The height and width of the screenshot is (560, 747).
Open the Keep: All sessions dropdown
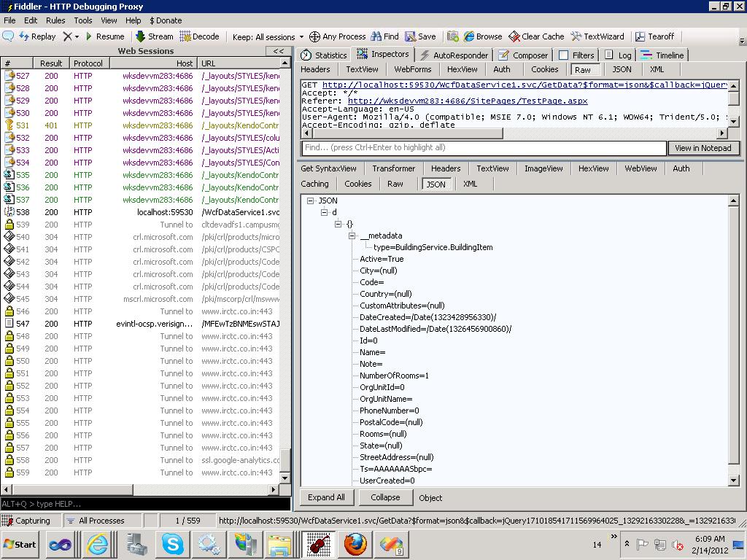[x=268, y=36]
